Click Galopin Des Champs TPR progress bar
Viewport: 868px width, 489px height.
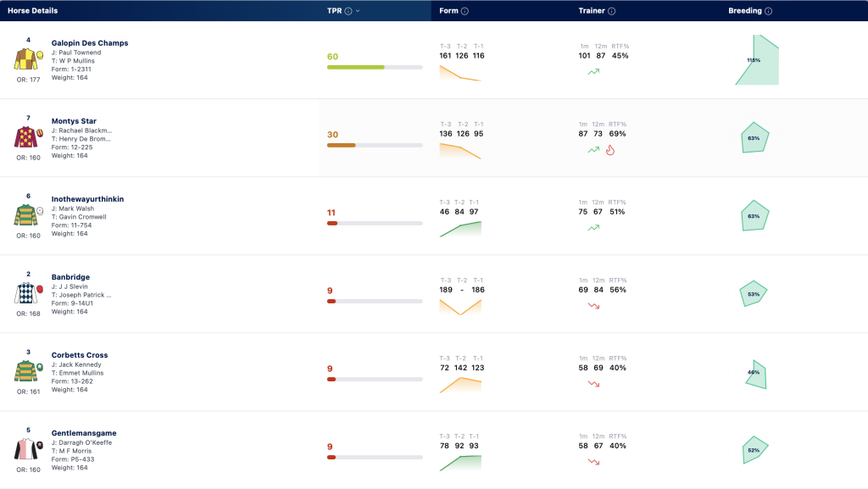[375, 68]
